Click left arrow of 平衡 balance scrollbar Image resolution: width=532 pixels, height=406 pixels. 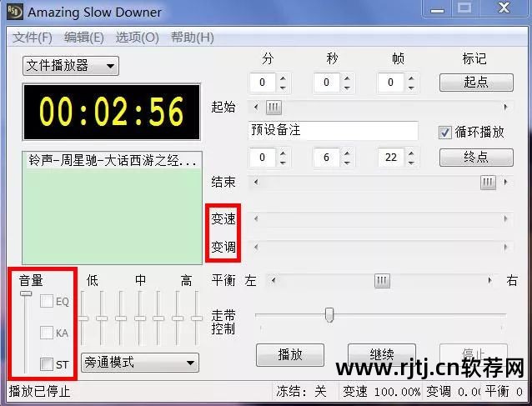pos(274,280)
